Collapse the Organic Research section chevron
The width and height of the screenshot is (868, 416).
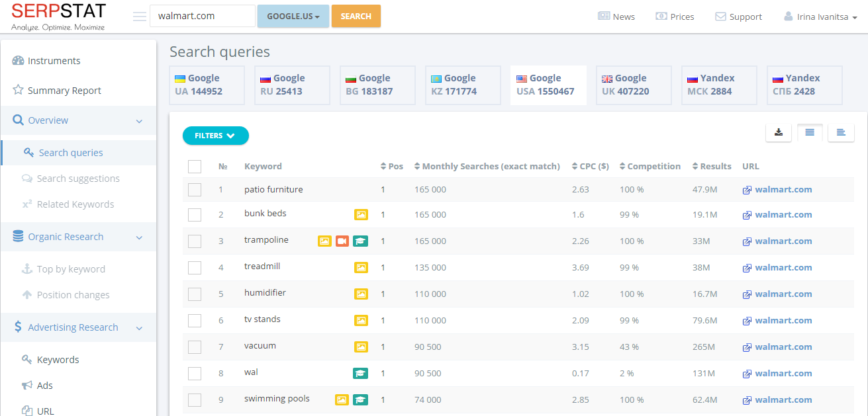coord(139,237)
